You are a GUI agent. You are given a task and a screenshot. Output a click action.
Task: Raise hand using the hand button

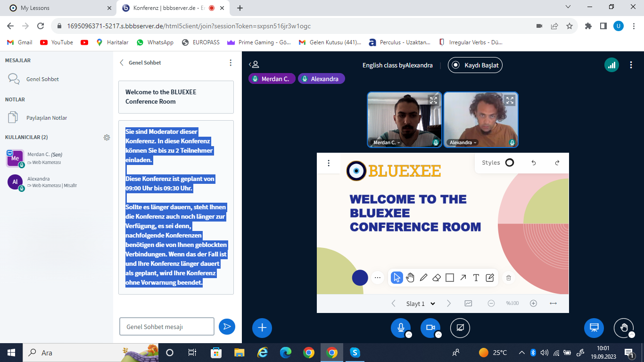pos(624,328)
